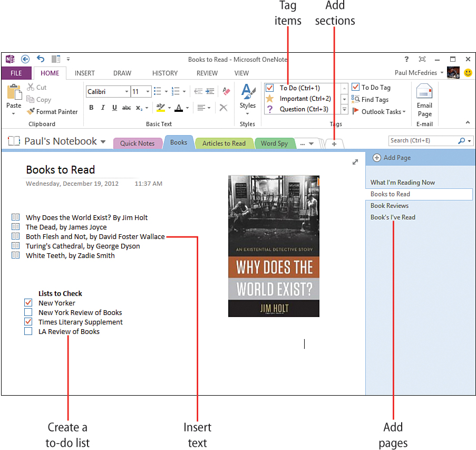Click the Undo icon in title bar

(41, 59)
